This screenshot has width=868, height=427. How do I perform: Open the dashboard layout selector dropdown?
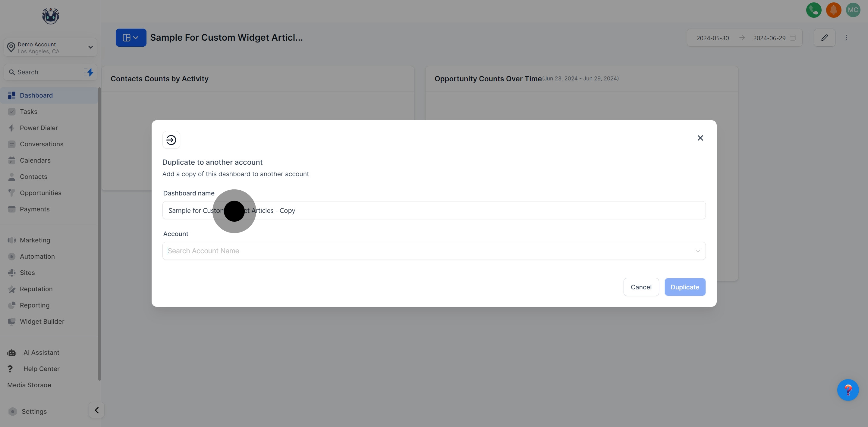click(x=131, y=38)
